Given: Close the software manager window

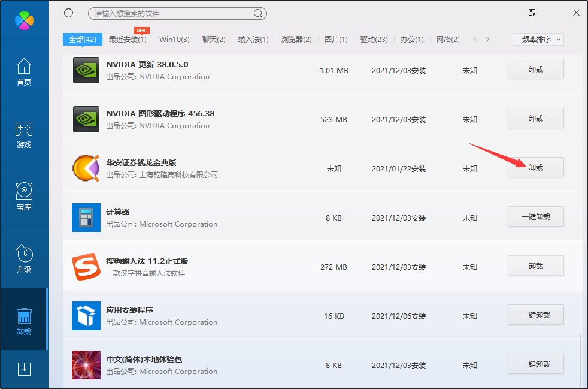Looking at the screenshot, I should point(577,13).
